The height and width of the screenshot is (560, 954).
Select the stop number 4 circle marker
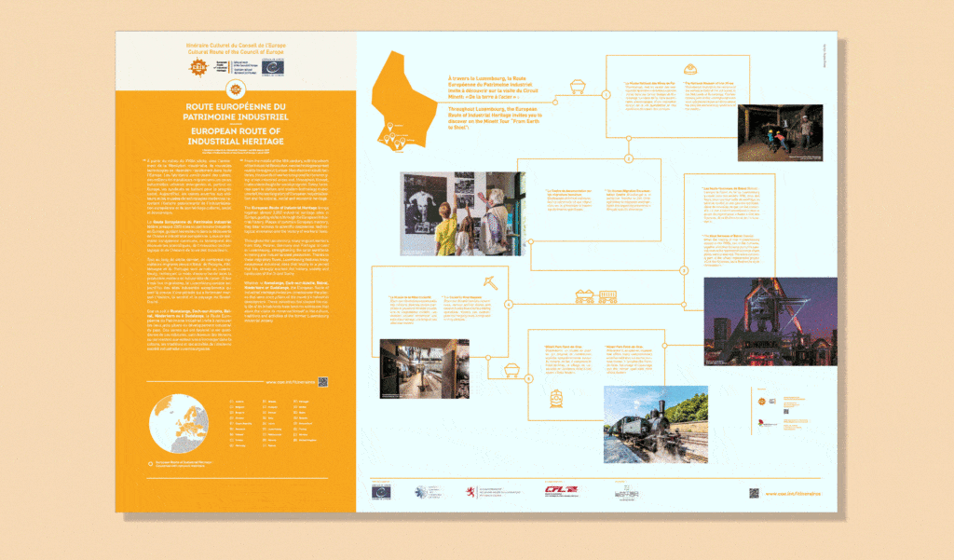click(509, 304)
